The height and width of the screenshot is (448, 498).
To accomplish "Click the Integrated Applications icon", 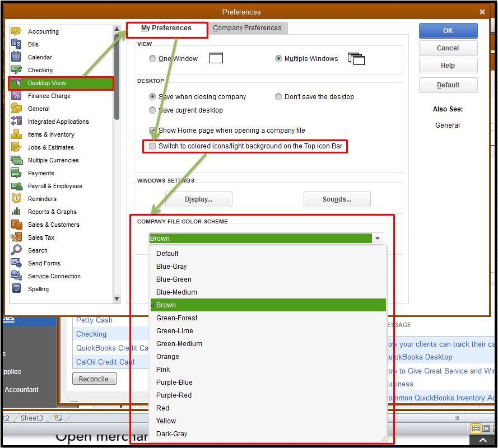I will tap(16, 121).
